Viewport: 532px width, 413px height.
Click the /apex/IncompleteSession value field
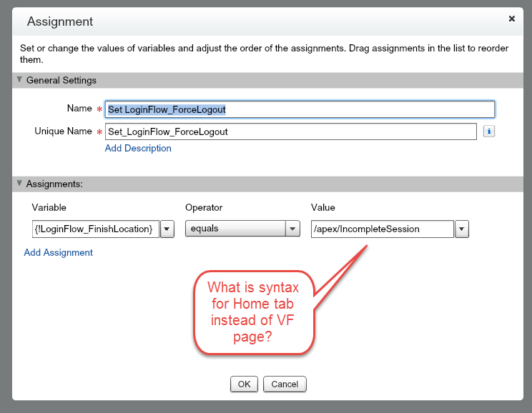[382, 229]
